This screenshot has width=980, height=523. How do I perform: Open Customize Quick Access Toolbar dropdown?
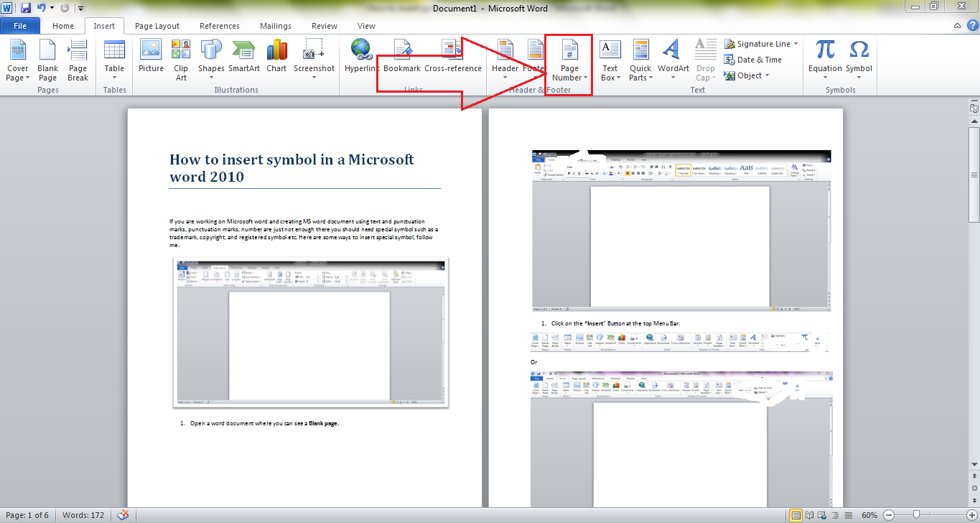pos(80,8)
